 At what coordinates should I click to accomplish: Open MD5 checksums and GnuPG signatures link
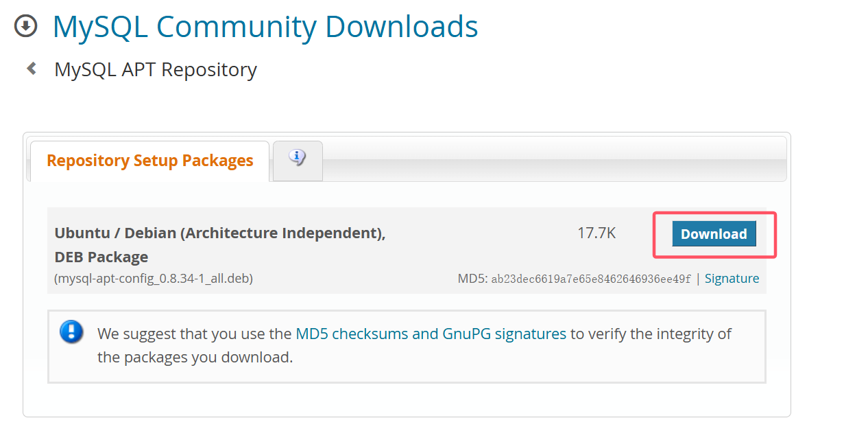tap(431, 334)
